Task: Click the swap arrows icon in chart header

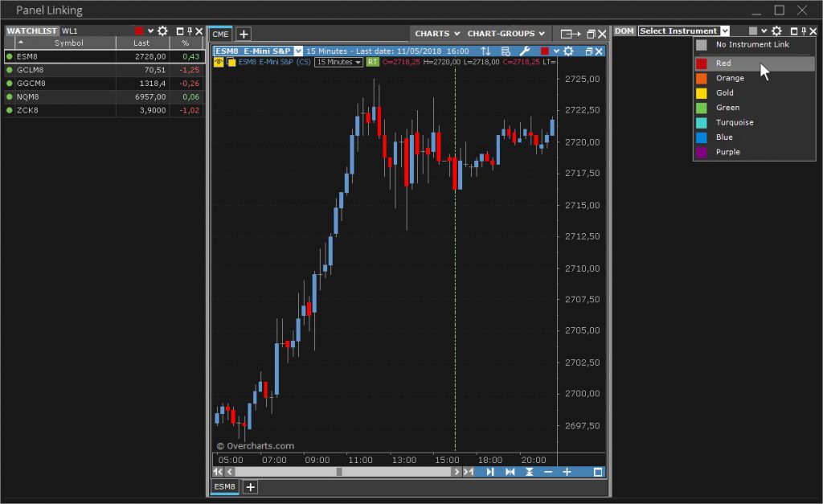Action: coord(485,51)
